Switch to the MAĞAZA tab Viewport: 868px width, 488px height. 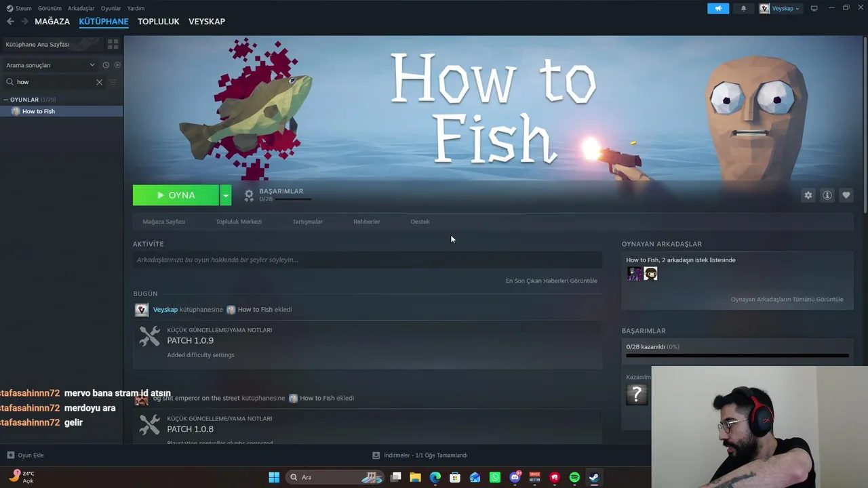(52, 22)
